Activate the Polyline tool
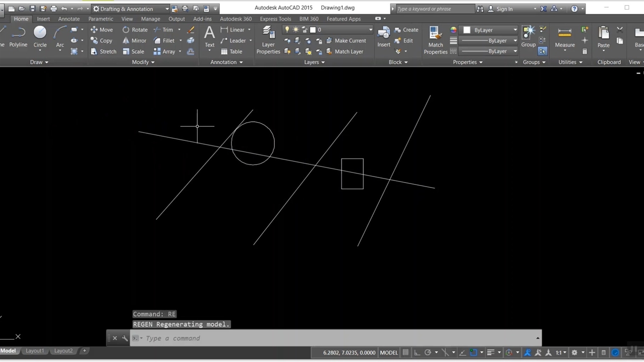 [x=18, y=37]
